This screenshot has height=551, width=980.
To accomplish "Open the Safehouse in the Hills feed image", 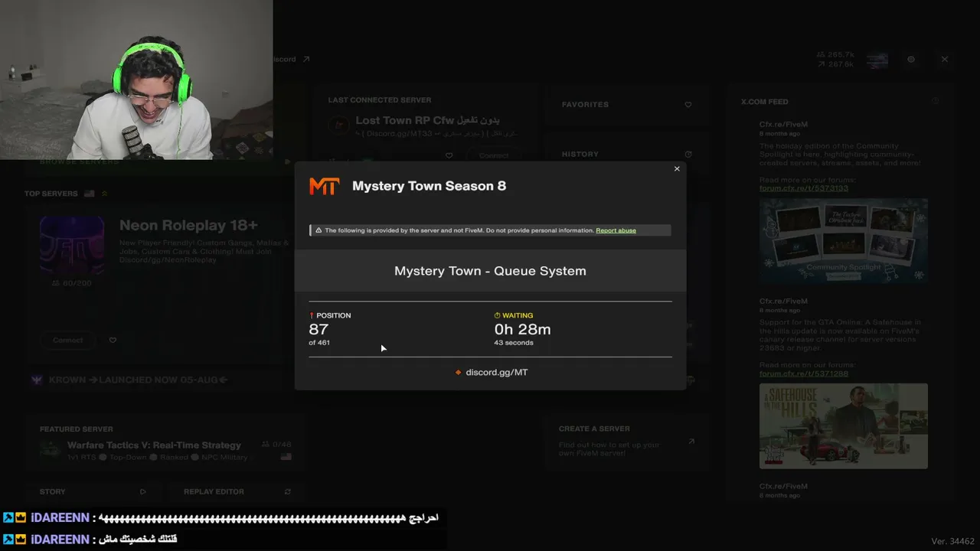I will [844, 425].
